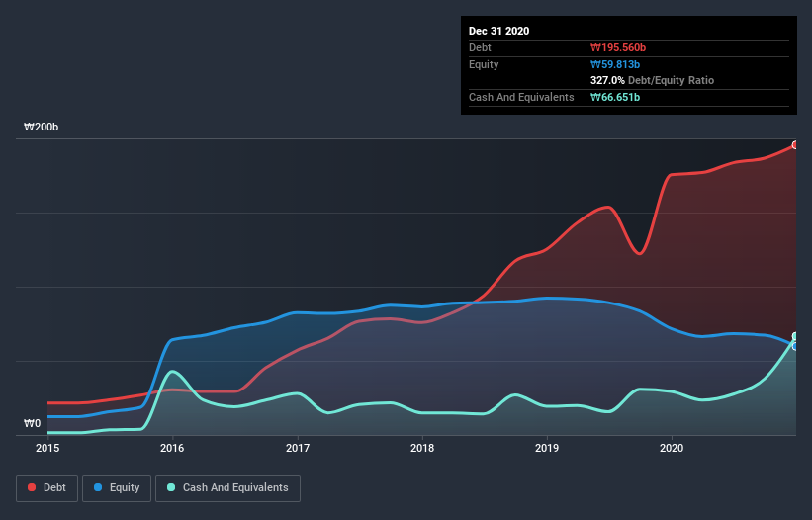
Task: Click the 327.0% Debt/Equity Ratio text
Action: pyautogui.click(x=652, y=80)
